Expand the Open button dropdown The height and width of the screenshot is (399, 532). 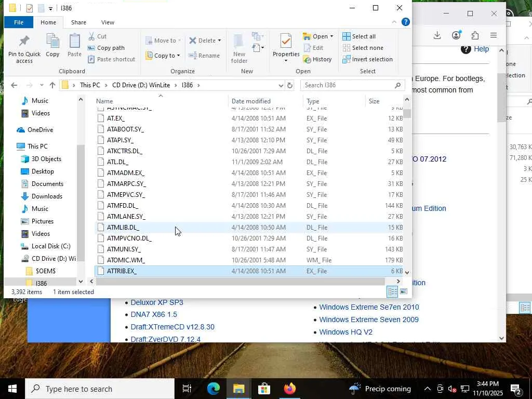click(x=332, y=36)
